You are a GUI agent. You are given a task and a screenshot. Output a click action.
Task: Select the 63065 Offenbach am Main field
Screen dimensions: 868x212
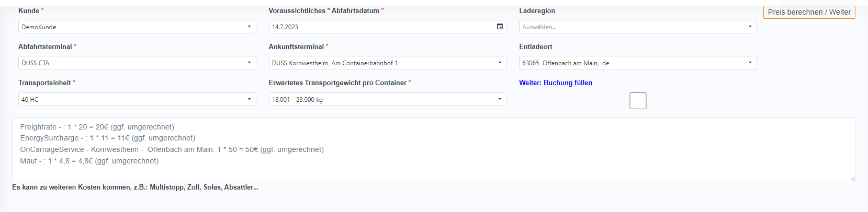tap(632, 63)
